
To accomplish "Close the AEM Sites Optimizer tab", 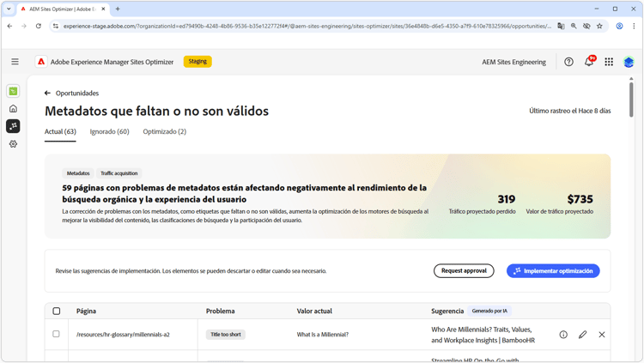I will click(x=103, y=9).
